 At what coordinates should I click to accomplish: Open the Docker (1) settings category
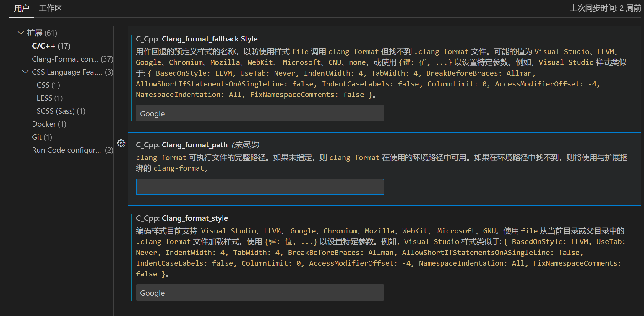49,124
